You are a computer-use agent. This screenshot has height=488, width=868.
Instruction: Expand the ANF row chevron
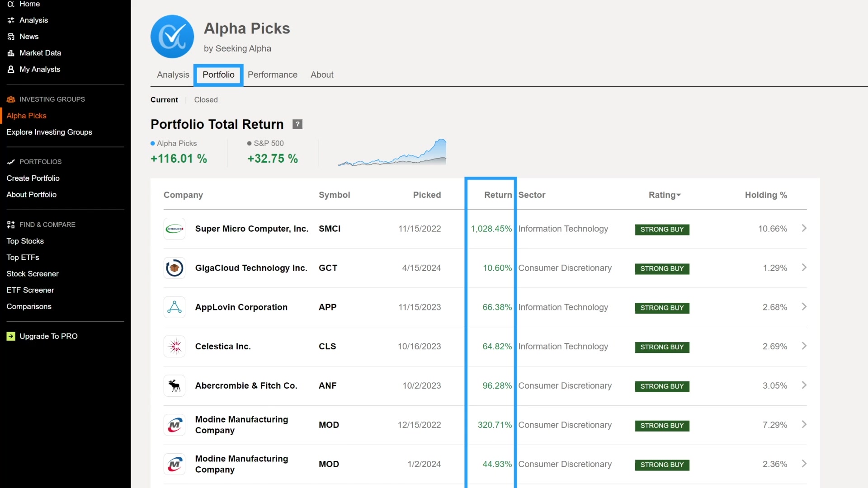pos(804,385)
